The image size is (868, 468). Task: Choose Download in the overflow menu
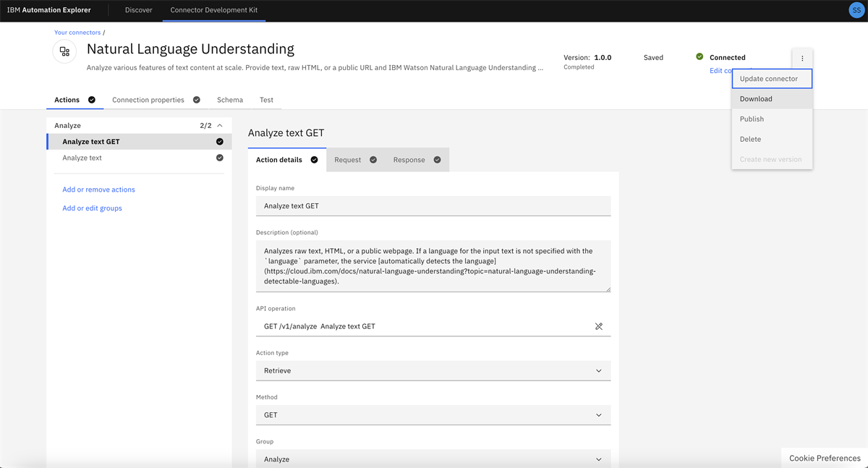pos(772,98)
